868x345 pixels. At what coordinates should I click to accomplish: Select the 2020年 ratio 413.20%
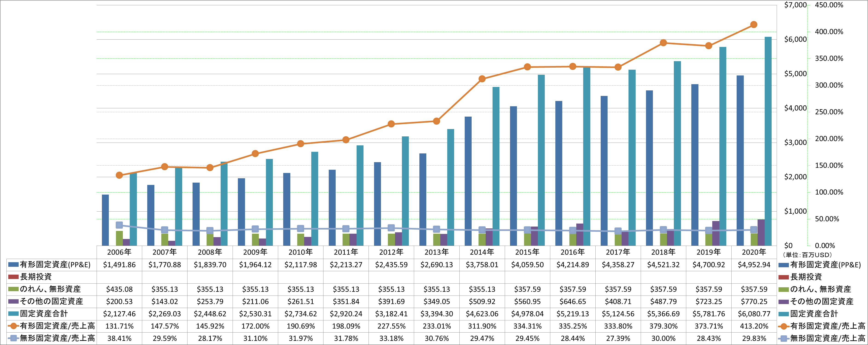pos(754,326)
